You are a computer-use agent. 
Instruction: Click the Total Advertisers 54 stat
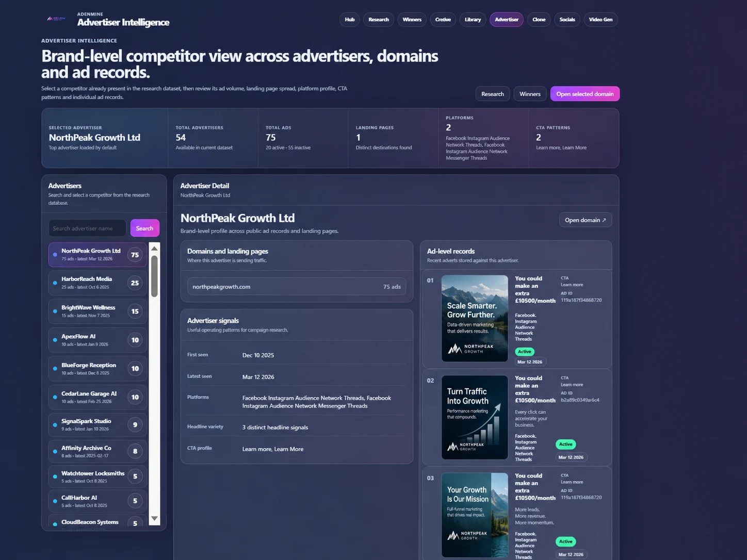pos(213,138)
